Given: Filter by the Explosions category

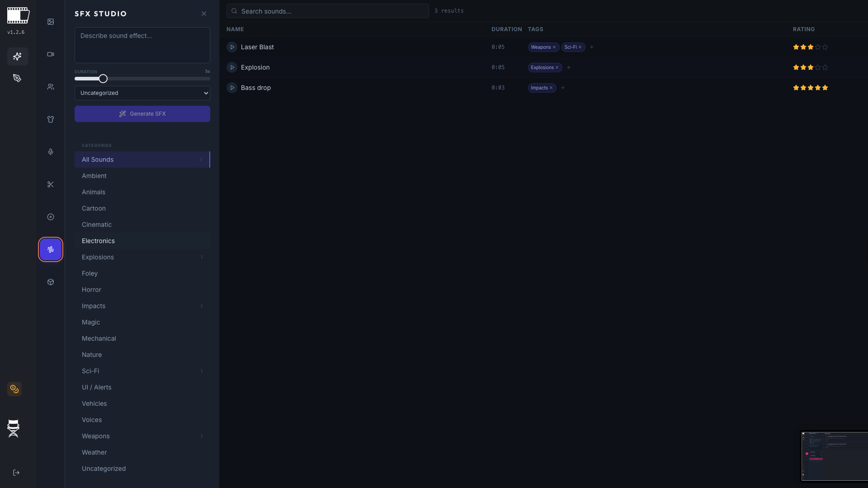Looking at the screenshot, I should pyautogui.click(x=142, y=257).
